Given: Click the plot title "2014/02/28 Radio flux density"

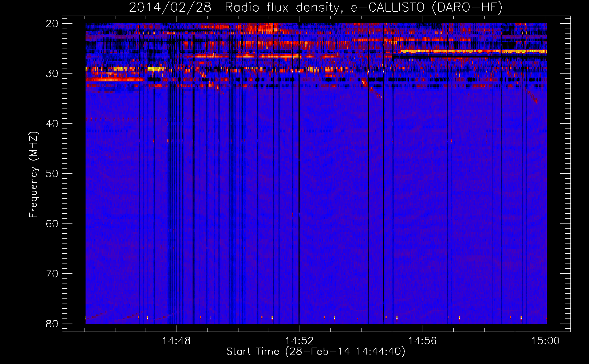Looking at the screenshot, I should (236, 8).
